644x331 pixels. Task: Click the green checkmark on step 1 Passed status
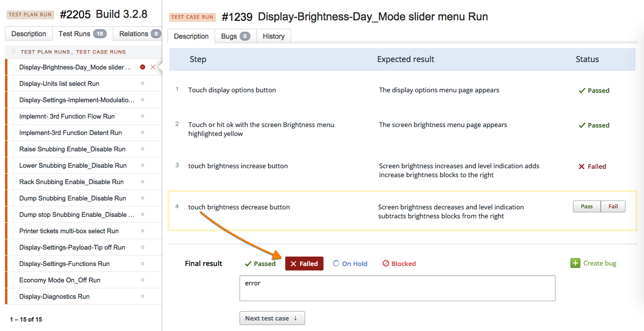pos(583,90)
